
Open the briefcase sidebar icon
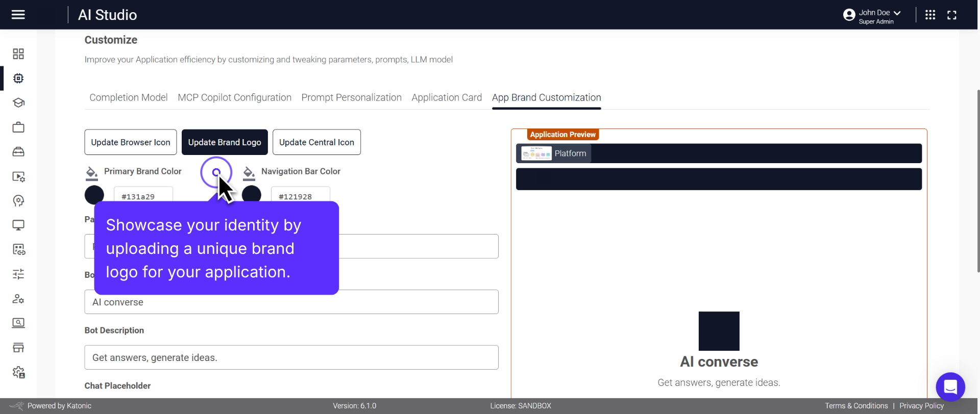pos(18,127)
